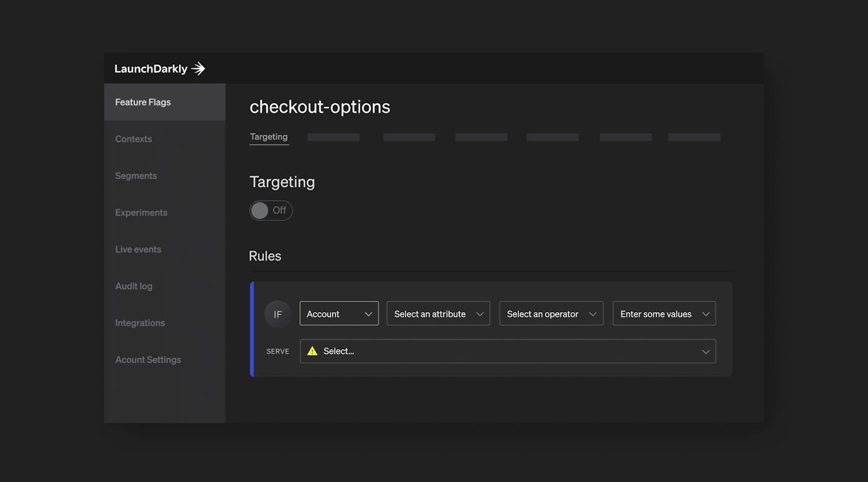Click the chevron beside Enter some values
The height and width of the screenshot is (482, 868).
[706, 314]
